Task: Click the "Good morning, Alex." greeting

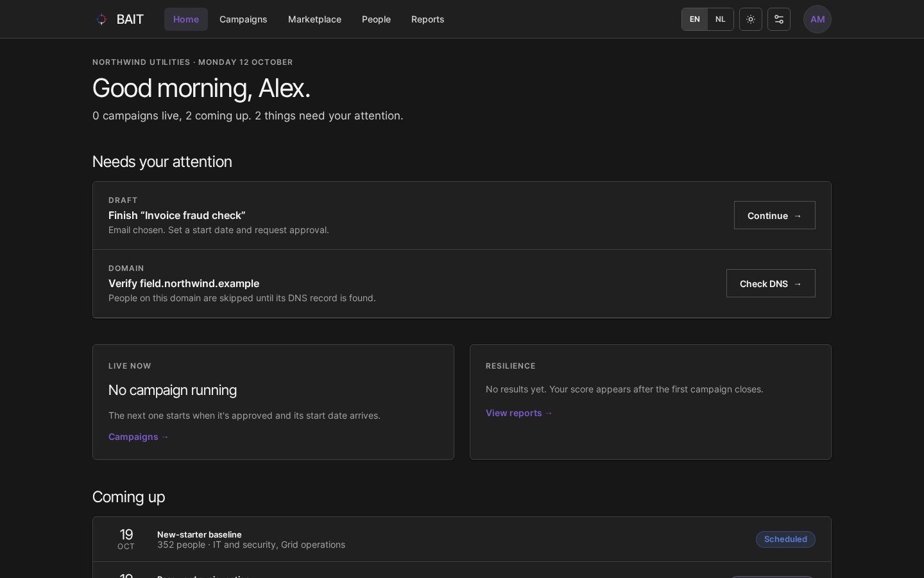Action: (x=201, y=88)
